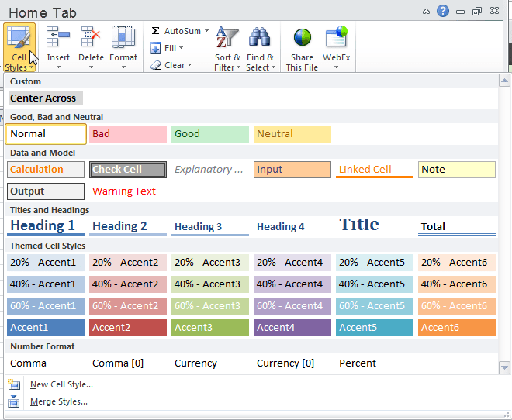
Task: Choose New Cell Style menu item
Action: 61,384
